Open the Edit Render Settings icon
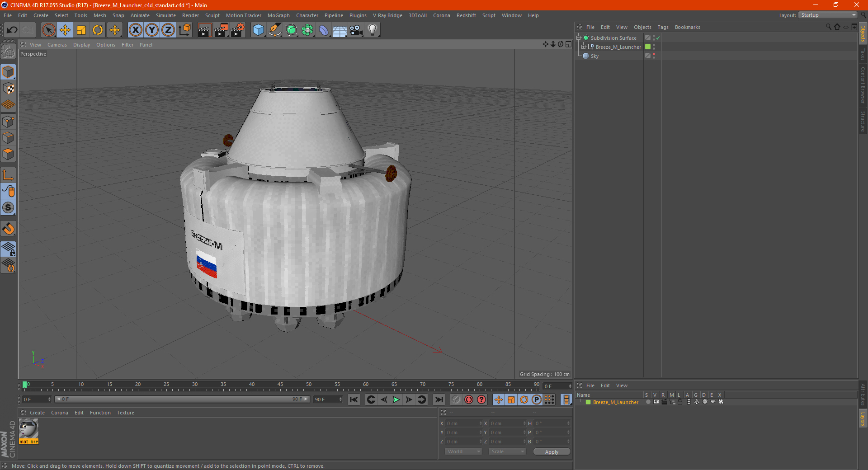 (x=238, y=30)
